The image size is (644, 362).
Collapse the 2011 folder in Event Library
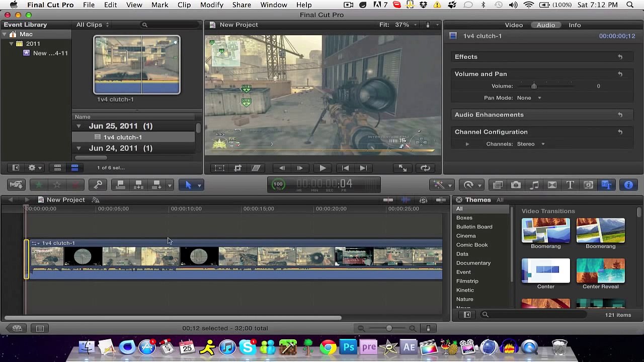coord(11,44)
